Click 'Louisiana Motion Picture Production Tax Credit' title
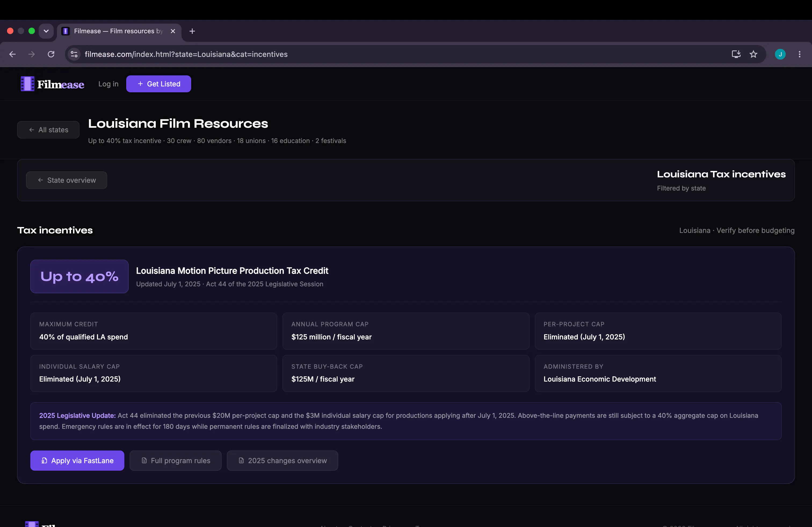 click(x=232, y=271)
